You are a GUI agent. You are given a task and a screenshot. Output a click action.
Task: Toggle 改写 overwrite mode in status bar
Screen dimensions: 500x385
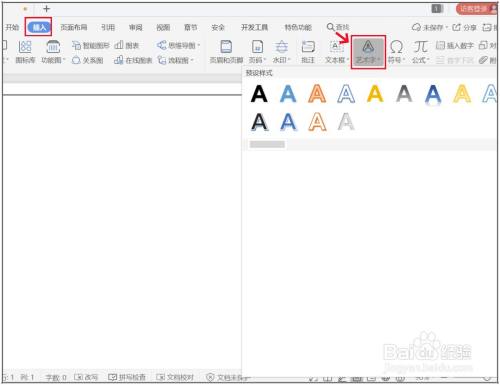coord(86,378)
